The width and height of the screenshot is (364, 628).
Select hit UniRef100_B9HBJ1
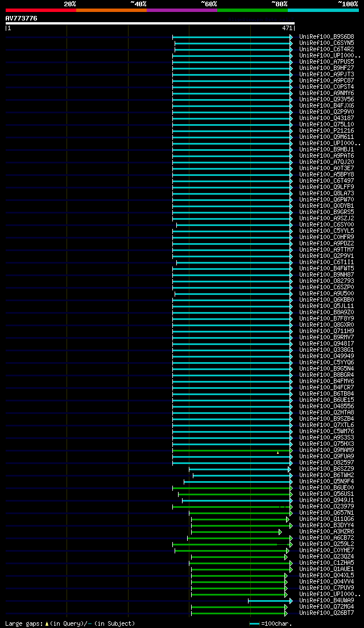coord(326,149)
